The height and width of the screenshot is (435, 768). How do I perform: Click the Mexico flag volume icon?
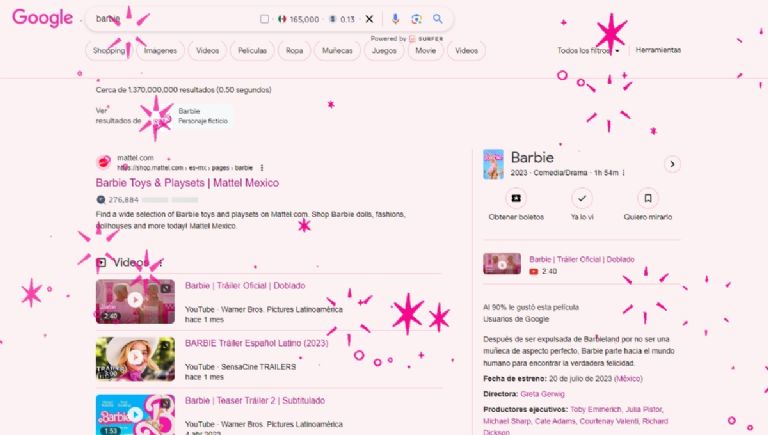pyautogui.click(x=282, y=19)
